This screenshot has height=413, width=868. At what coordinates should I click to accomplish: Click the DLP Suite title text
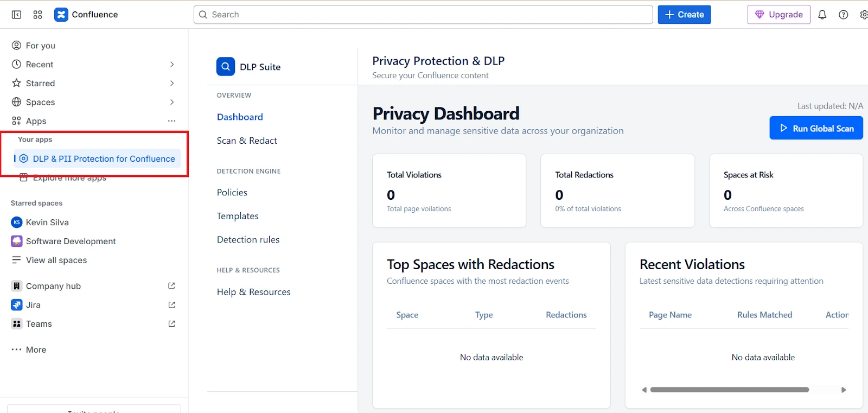click(260, 67)
